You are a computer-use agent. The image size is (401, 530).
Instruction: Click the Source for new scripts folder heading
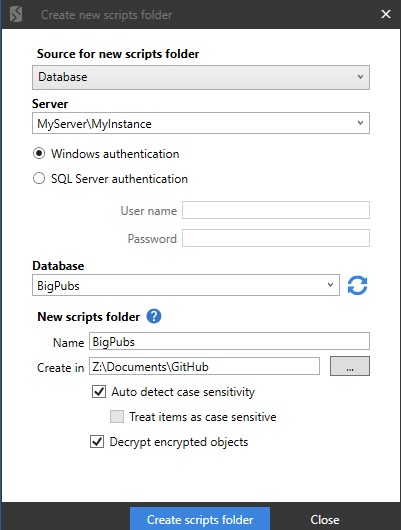(x=118, y=54)
